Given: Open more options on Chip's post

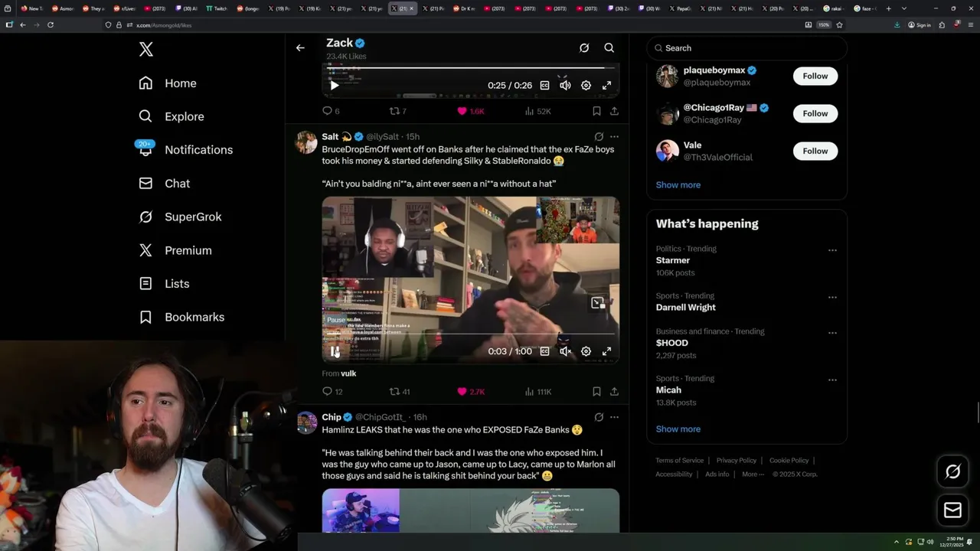Looking at the screenshot, I should (x=614, y=417).
